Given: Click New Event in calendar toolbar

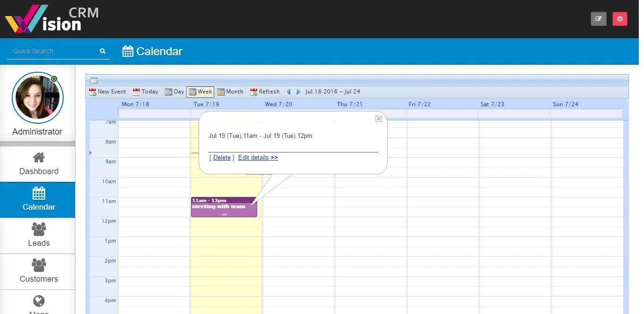Looking at the screenshot, I should pos(108,92).
